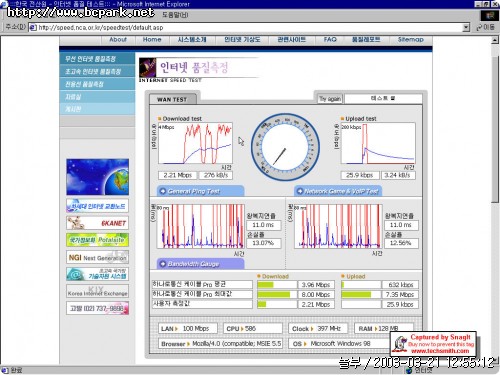The width and height of the screenshot is (500, 375).
Task: Open 게시판 in the left sidebar
Action: point(97,109)
